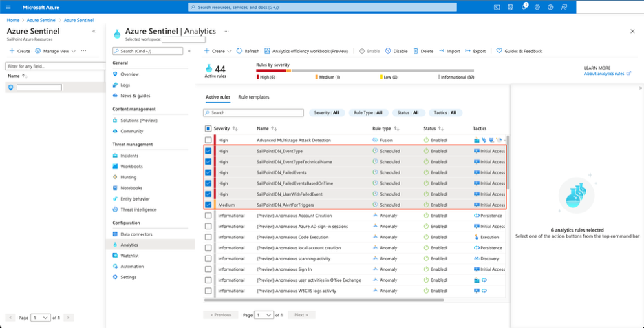Viewport: 644px width, 328px height.
Task: Expand the rule details side pane
Action: (x=641, y=88)
